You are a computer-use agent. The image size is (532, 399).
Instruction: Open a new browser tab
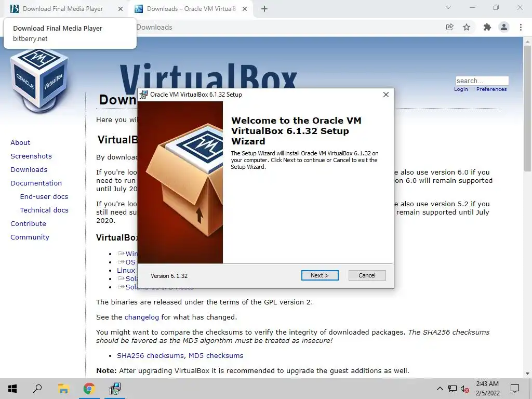pos(264,9)
